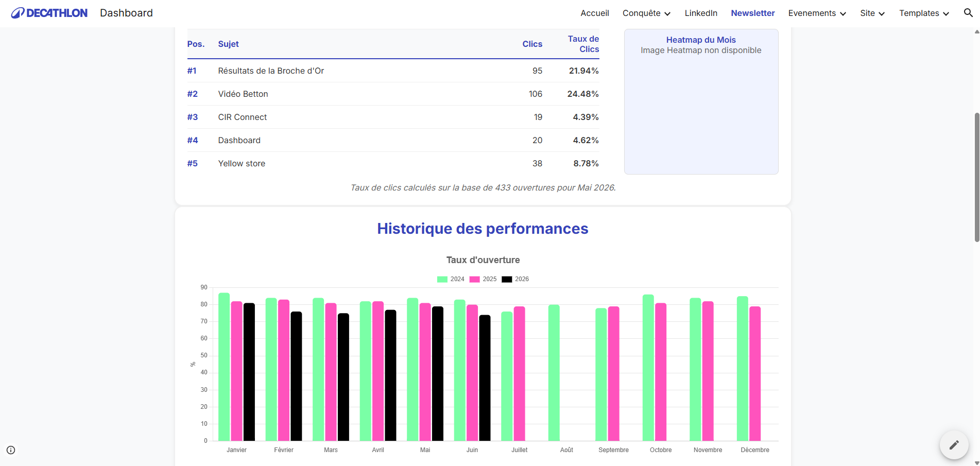Click the pencil edit floating button
Image resolution: width=980 pixels, height=466 pixels.
[954, 444]
